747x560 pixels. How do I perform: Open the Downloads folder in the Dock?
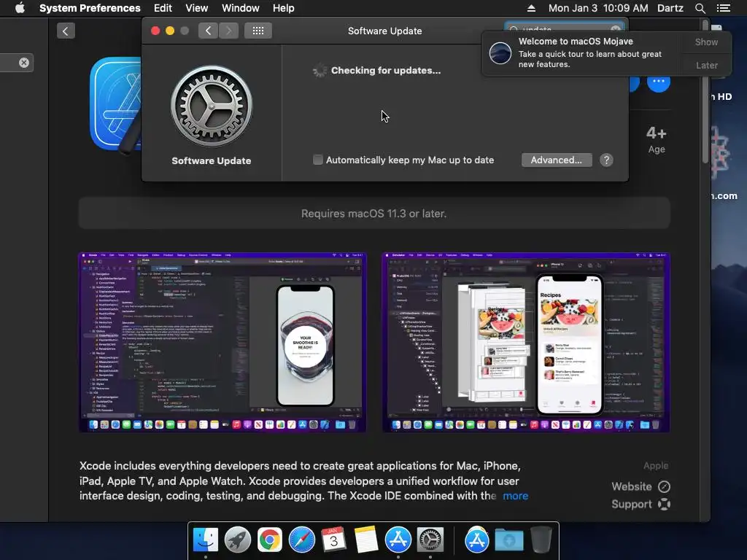tap(508, 540)
